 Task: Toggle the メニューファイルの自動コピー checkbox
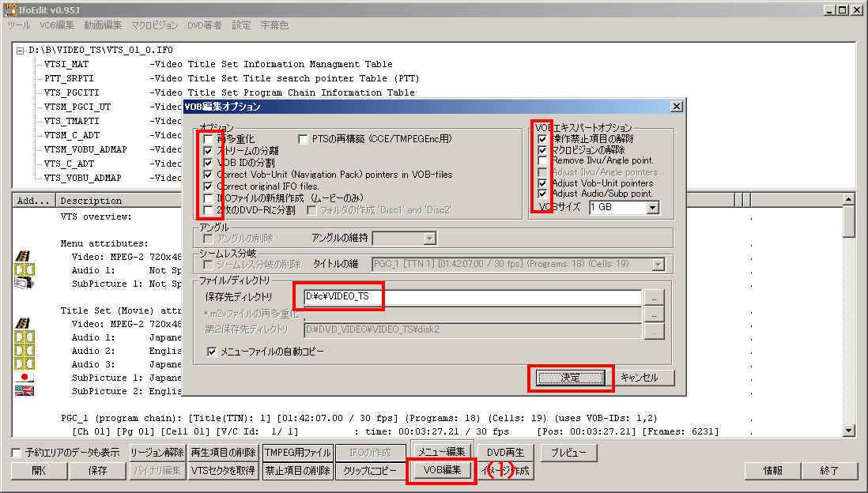[211, 352]
